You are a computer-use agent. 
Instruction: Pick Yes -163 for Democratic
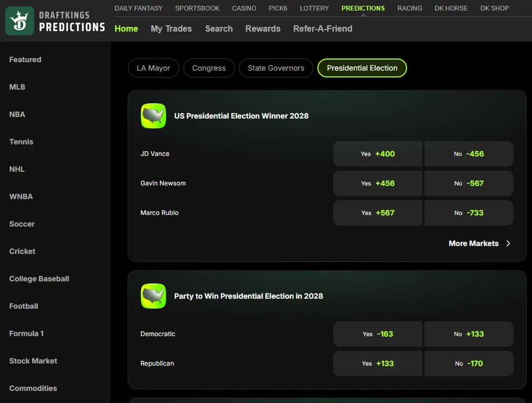click(x=378, y=334)
